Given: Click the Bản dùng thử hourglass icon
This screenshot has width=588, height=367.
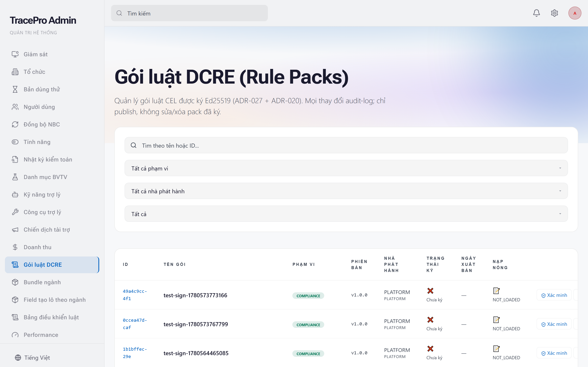Looking at the screenshot, I should click(x=15, y=89).
